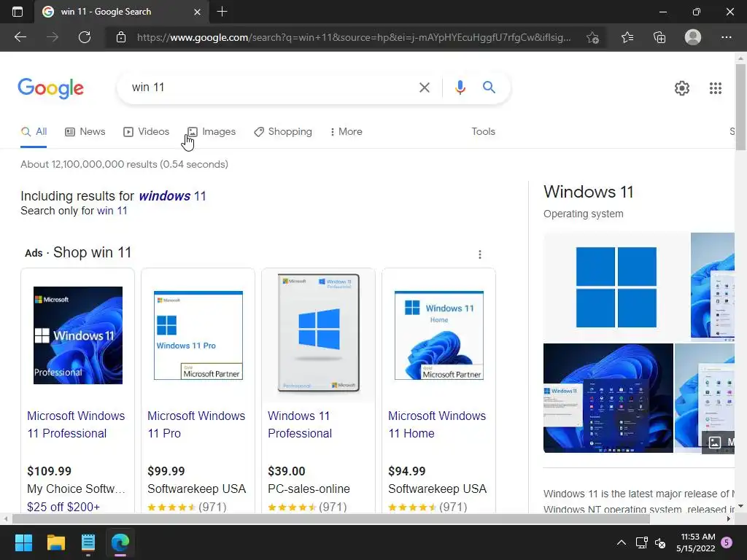Go back to the previous page

[x=20, y=37]
